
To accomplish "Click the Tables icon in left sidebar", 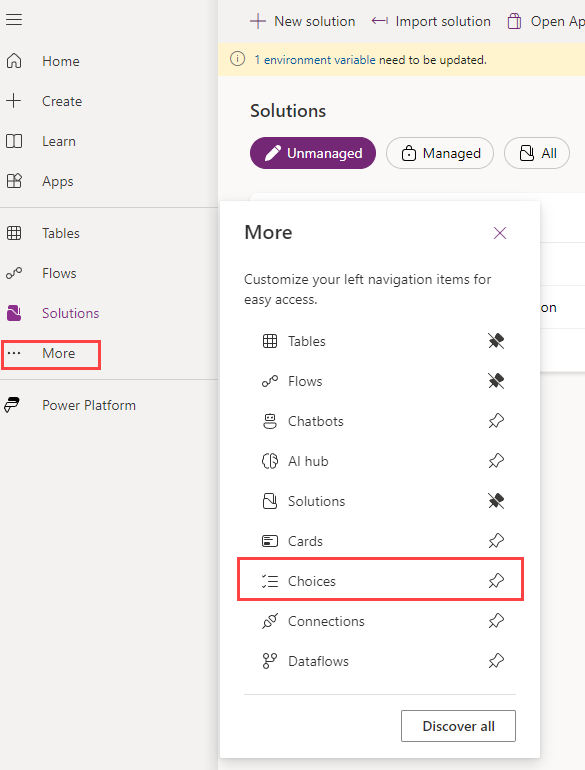I will click(14, 233).
